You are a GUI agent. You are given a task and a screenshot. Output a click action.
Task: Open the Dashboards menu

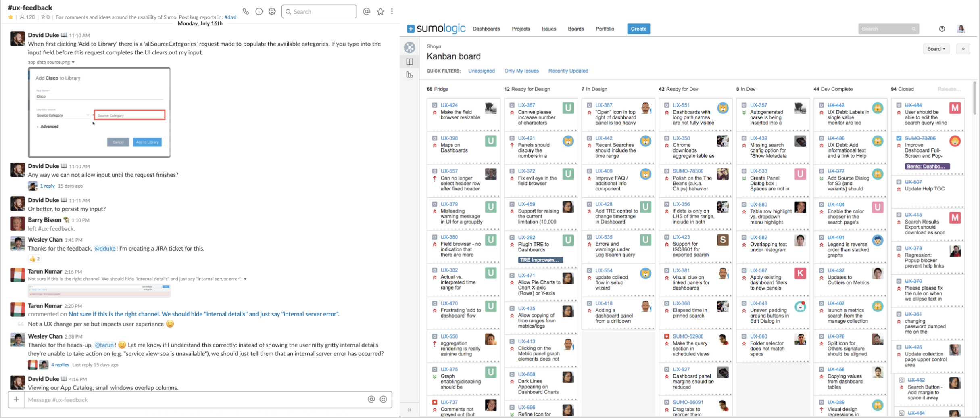click(x=486, y=29)
